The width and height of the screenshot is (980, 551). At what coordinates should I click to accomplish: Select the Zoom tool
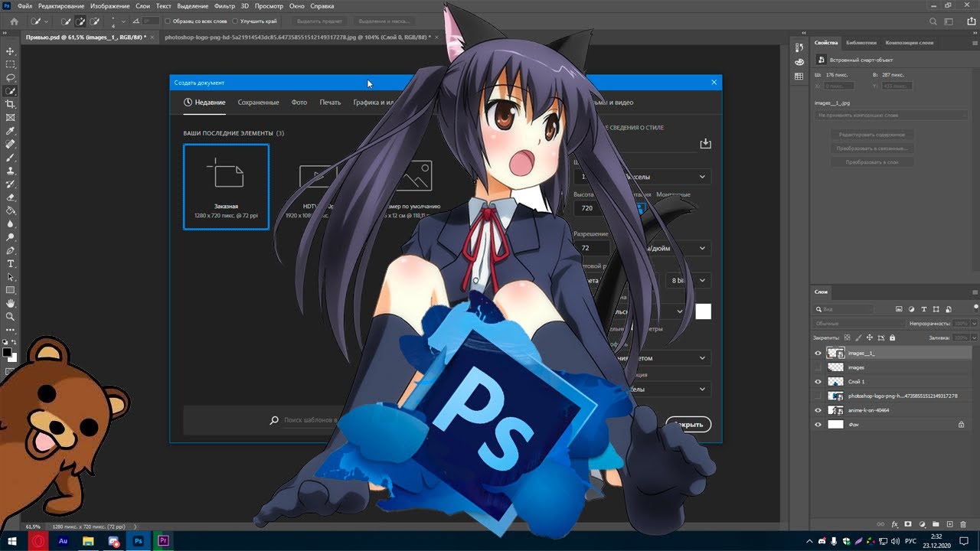tap(11, 316)
